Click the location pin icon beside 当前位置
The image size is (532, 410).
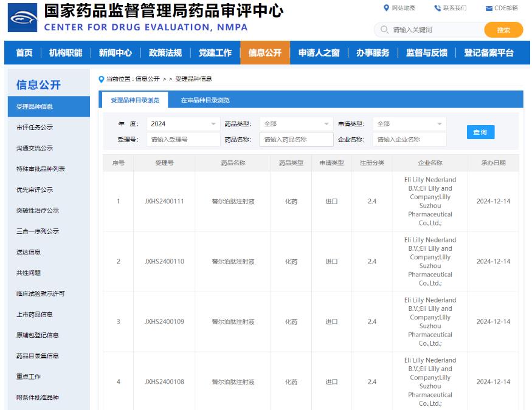coord(102,79)
